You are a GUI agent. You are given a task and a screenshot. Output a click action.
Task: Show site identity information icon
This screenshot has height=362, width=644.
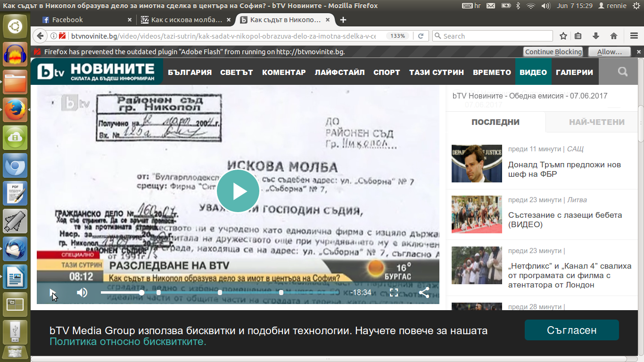coord(54,36)
